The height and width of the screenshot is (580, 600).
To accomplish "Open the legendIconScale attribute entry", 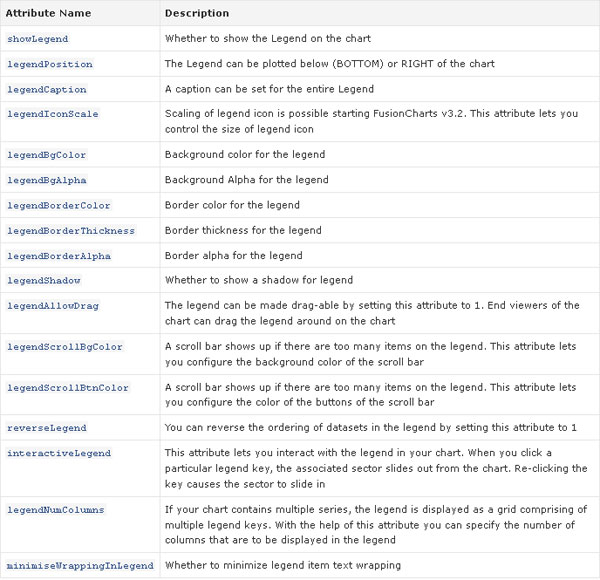I will 53,114.
